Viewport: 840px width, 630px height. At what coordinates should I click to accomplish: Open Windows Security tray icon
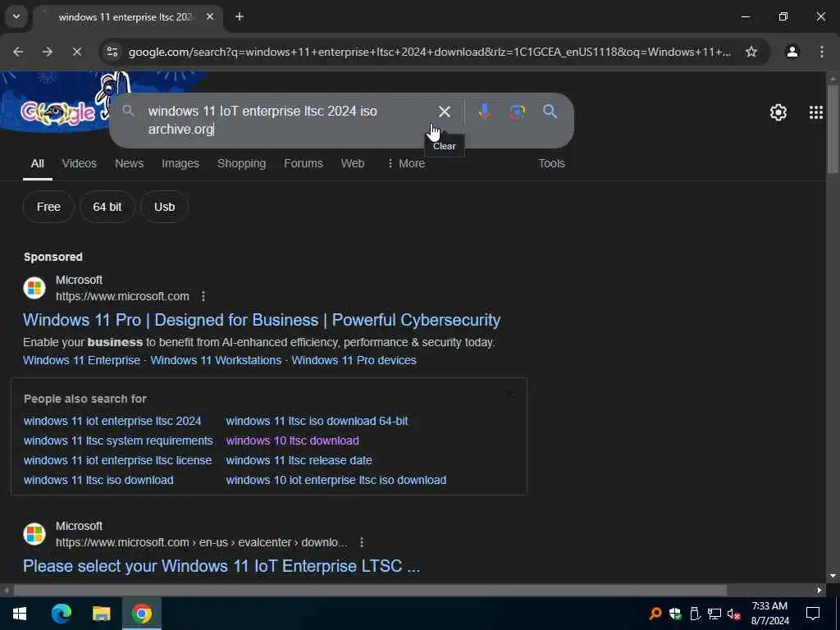click(x=675, y=614)
